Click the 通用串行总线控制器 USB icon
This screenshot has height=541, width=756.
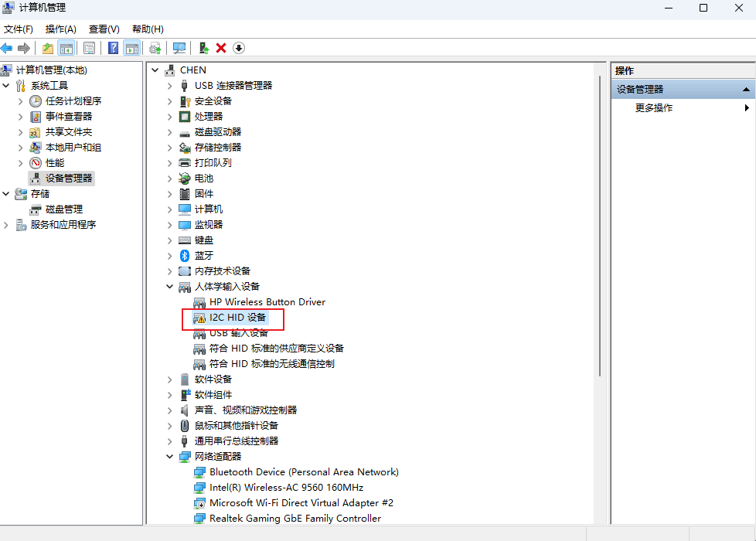point(185,441)
